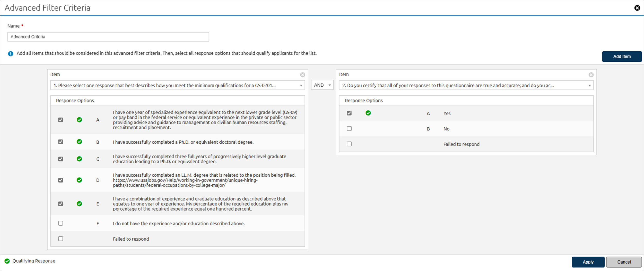
Task: Select the Response Options header of question 2
Action: click(x=364, y=100)
